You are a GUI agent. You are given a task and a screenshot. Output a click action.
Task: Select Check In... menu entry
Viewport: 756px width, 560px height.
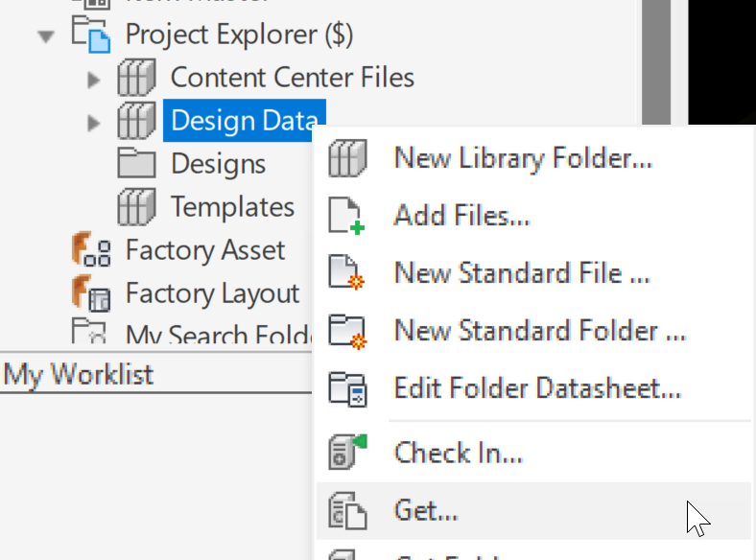tap(458, 452)
